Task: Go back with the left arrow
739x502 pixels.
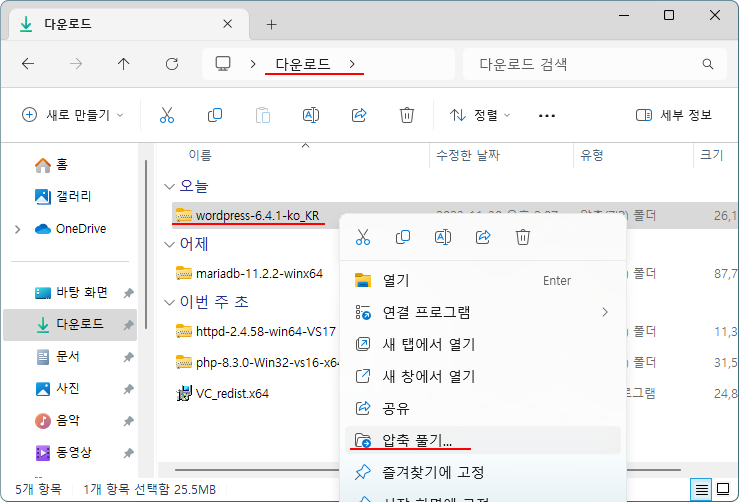Action: click(28, 64)
